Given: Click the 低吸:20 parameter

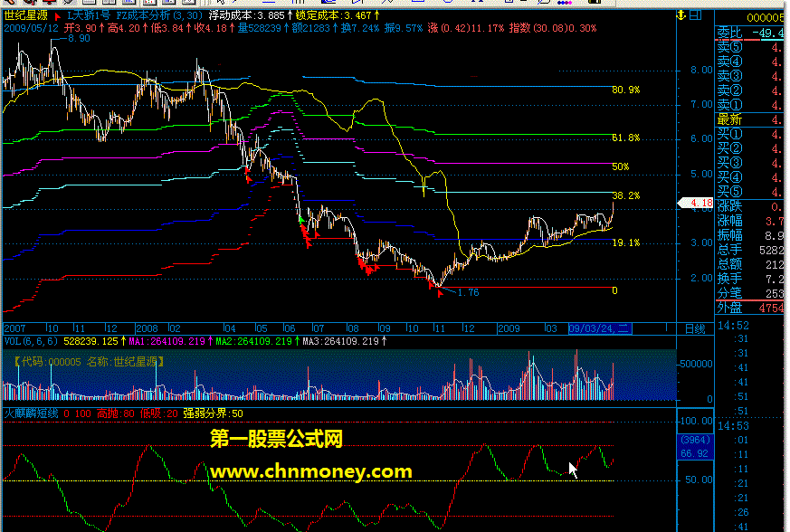Looking at the screenshot, I should (x=159, y=413).
